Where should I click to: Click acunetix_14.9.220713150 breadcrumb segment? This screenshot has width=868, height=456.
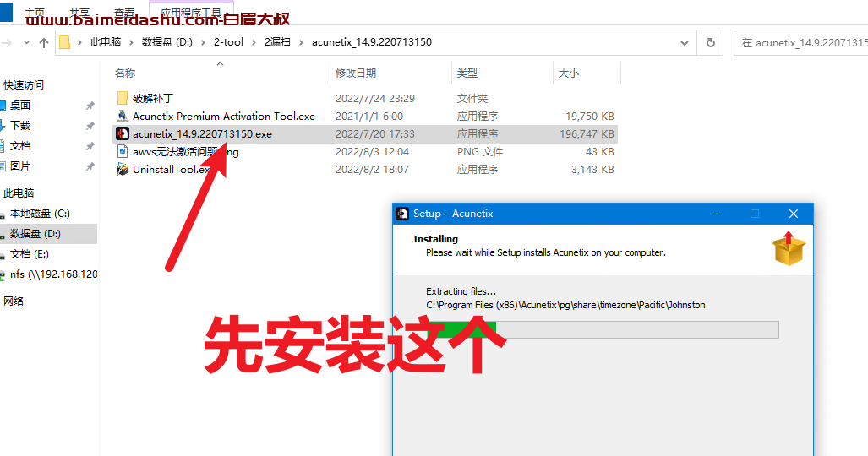pos(372,42)
